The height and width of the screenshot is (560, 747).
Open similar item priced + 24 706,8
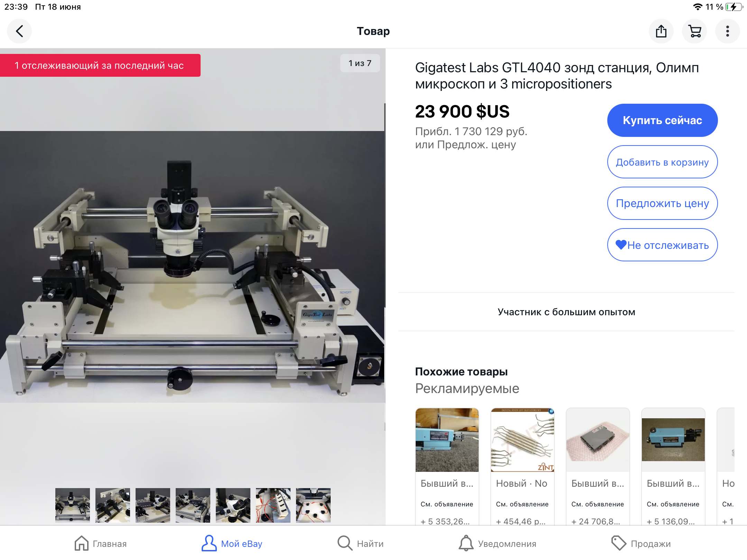click(x=598, y=467)
